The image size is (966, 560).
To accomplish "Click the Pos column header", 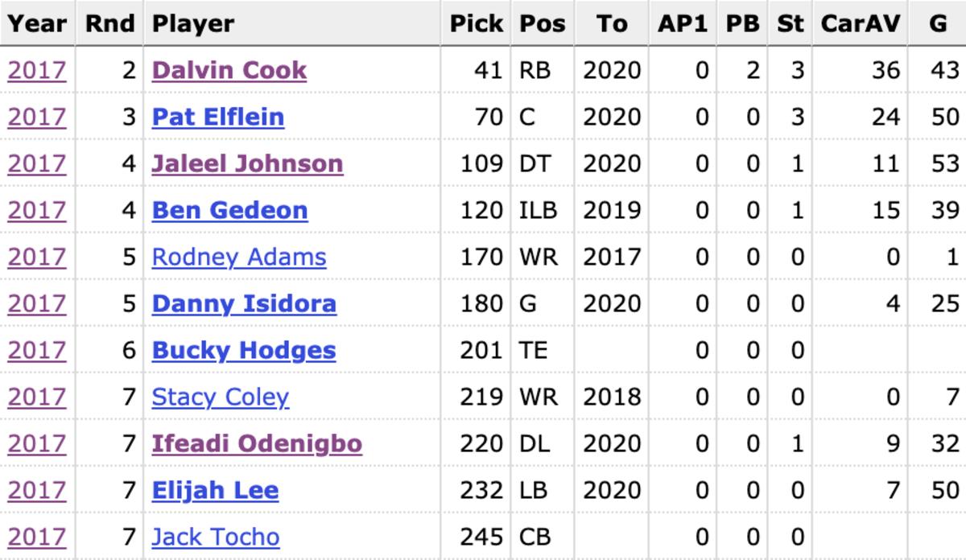I will coord(543,23).
